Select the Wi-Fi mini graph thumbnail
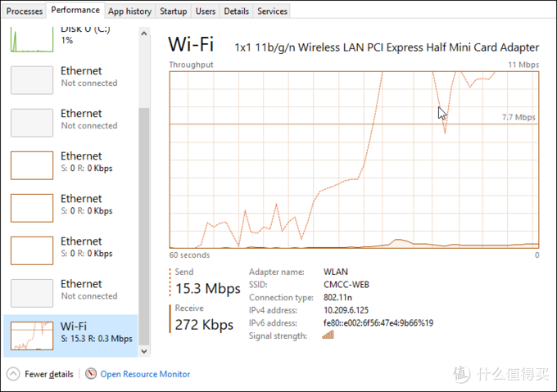557x392 pixels. tap(32, 336)
